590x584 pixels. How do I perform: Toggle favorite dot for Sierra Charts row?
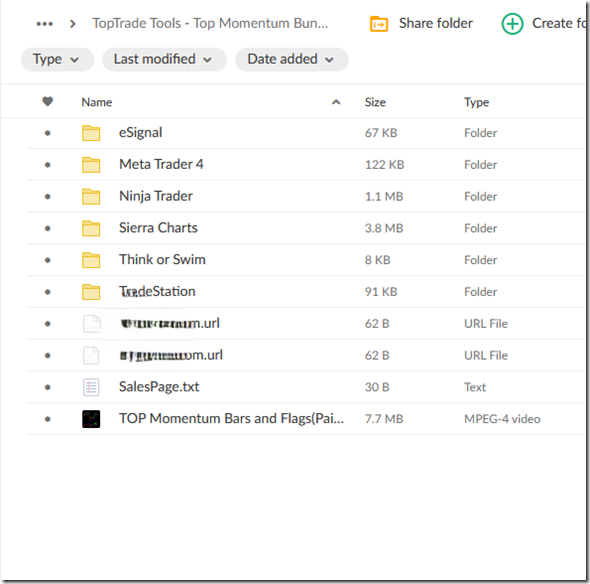[47, 228]
